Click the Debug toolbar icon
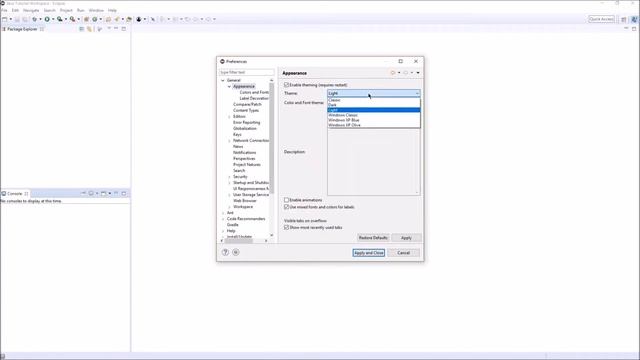Viewport: 640px width, 360px height. 34,19
